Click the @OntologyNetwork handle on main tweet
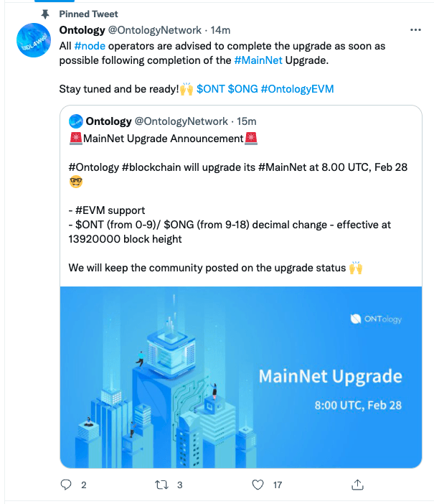This screenshot has height=504, width=434. tap(154, 30)
